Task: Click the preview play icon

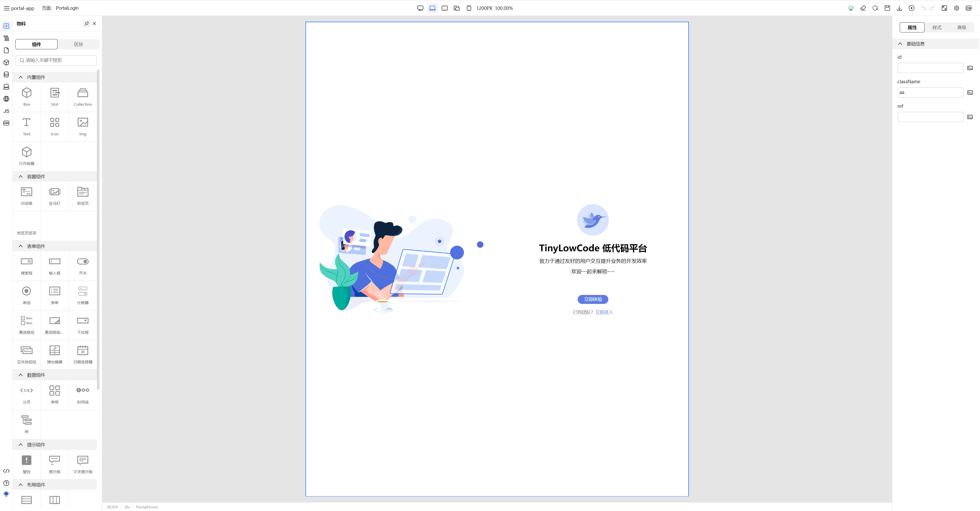Action: pyautogui.click(x=911, y=8)
